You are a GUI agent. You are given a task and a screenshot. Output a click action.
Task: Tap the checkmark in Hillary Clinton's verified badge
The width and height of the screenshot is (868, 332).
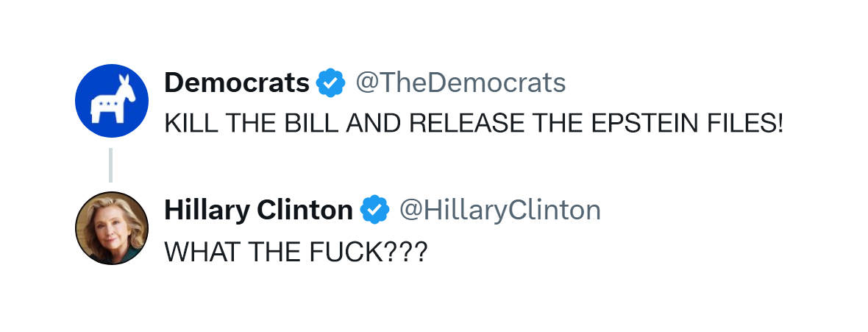point(375,211)
